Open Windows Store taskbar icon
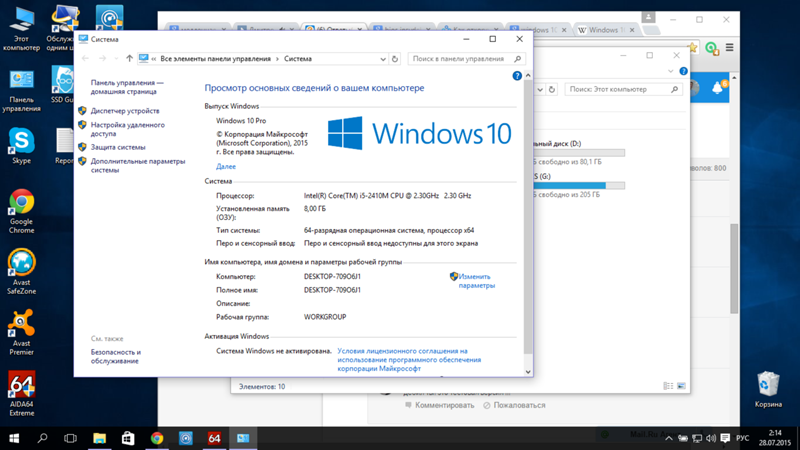Image resolution: width=800 pixels, height=450 pixels. coord(128,438)
